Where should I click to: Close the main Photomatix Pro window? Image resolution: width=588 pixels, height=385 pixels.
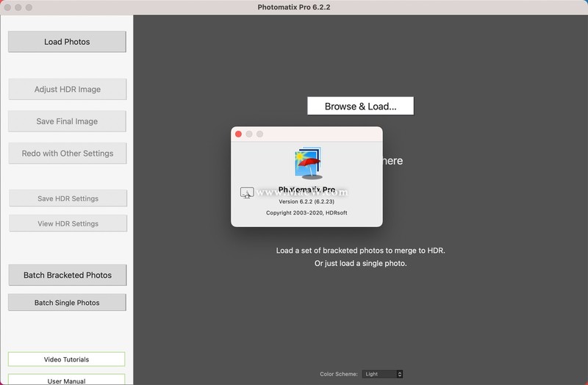(x=7, y=7)
